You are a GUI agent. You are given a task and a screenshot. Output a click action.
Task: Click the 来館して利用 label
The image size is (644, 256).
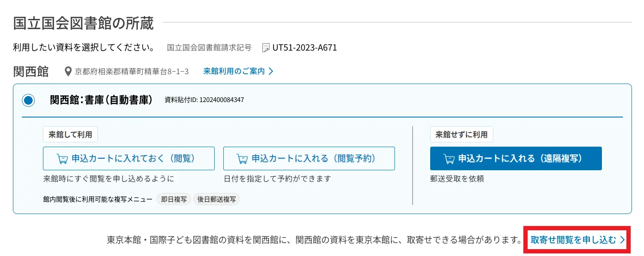point(70,135)
